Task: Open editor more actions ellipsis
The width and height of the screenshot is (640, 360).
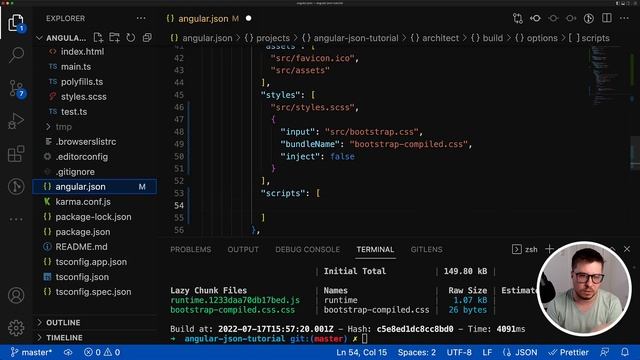Action: point(624,18)
